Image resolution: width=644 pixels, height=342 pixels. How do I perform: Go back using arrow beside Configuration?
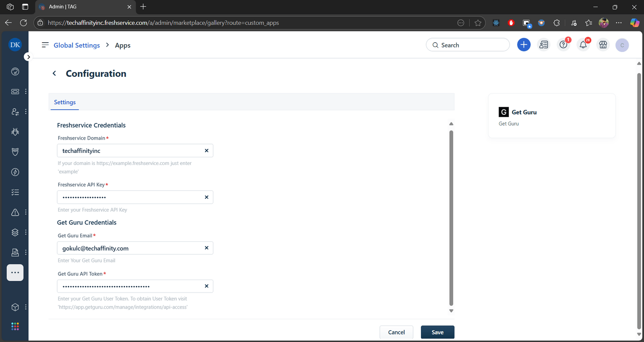point(54,73)
